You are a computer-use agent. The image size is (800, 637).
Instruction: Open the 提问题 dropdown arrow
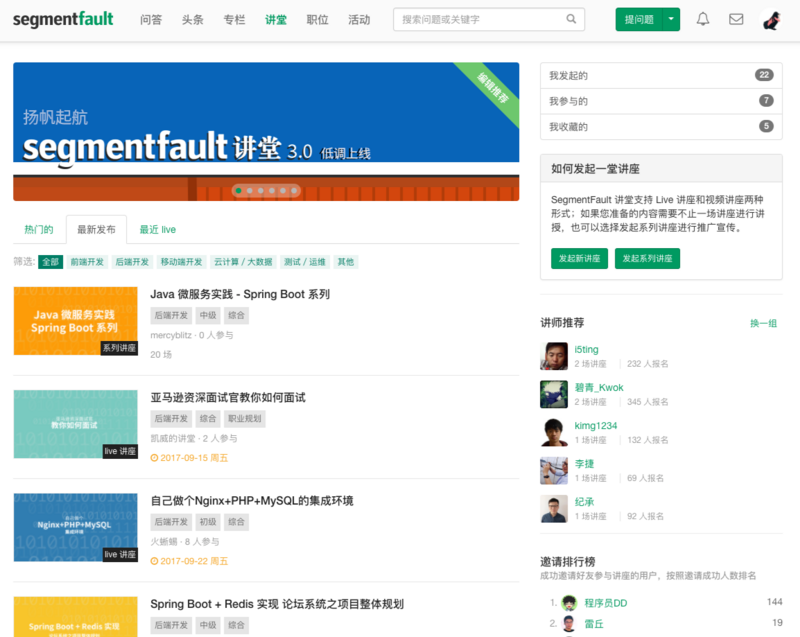click(669, 19)
